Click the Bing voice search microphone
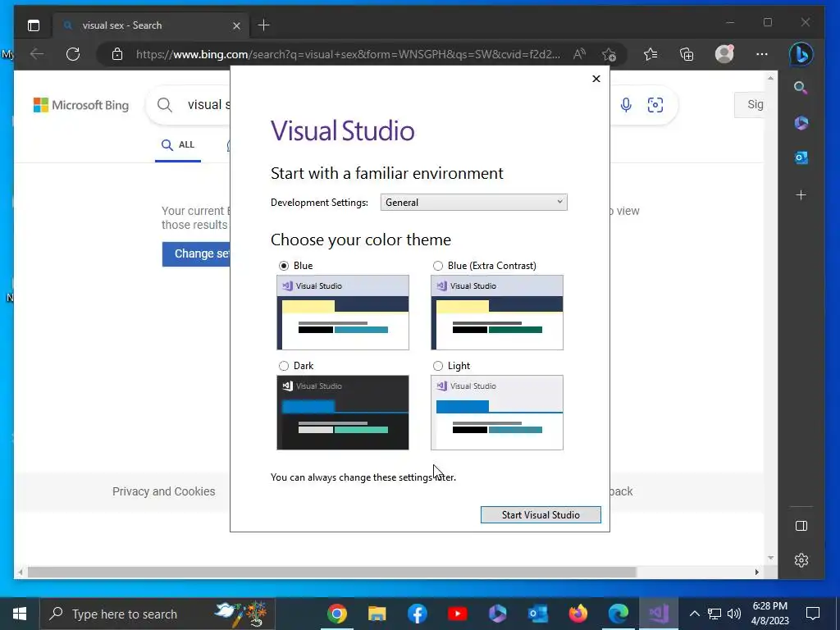The height and width of the screenshot is (630, 840). 626,105
